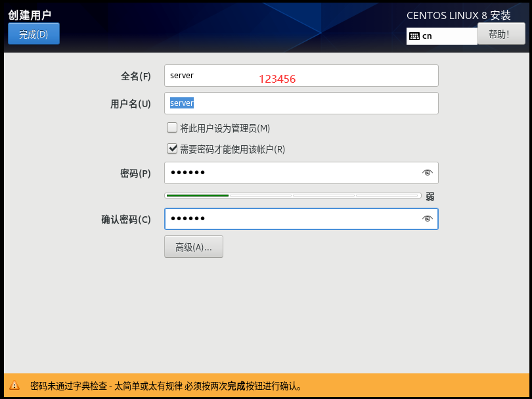Uncheck 需要密码才能使用该帐户 checkbox
532x399 pixels.
pos(172,149)
